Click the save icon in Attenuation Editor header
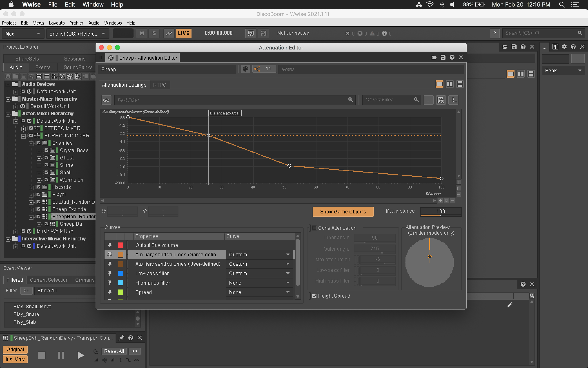Screen dimensions: 588x368 click(x=443, y=57)
